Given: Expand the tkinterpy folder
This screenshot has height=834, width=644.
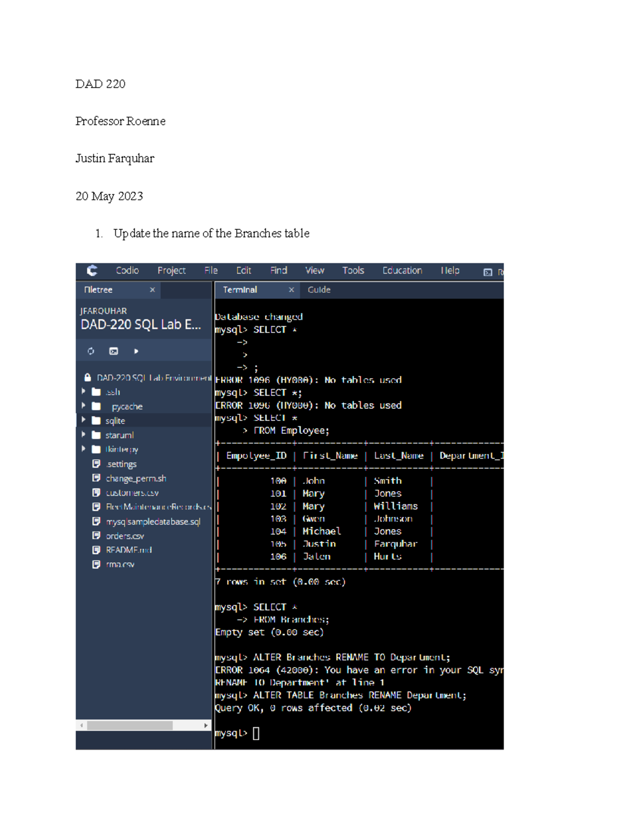Looking at the screenshot, I should click(83, 449).
